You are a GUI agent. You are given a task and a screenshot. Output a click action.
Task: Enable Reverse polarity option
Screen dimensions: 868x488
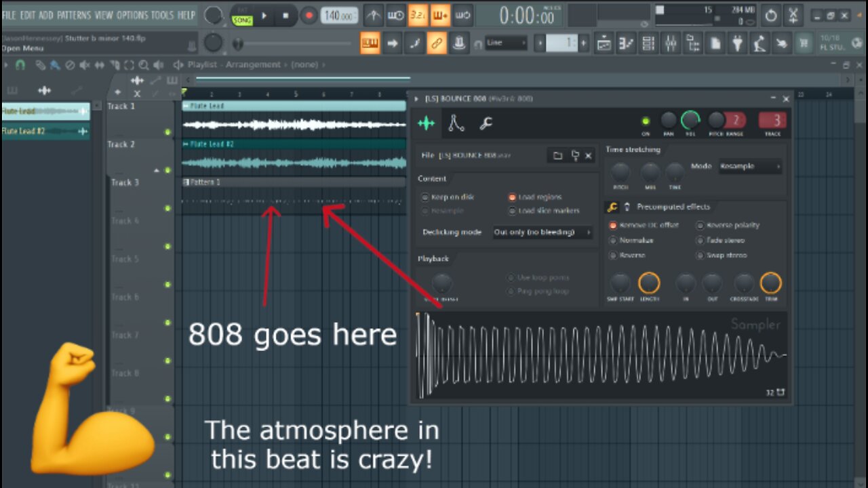tap(728, 225)
